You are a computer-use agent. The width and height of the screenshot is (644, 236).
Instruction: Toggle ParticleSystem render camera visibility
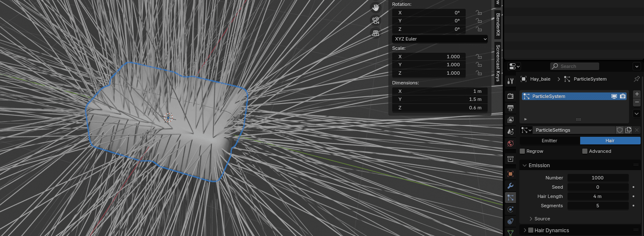click(622, 96)
